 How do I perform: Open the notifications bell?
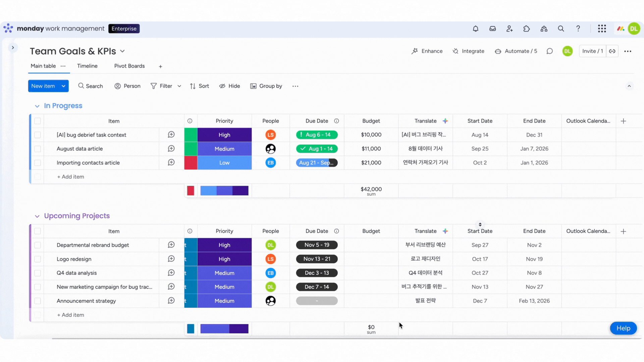tap(475, 29)
